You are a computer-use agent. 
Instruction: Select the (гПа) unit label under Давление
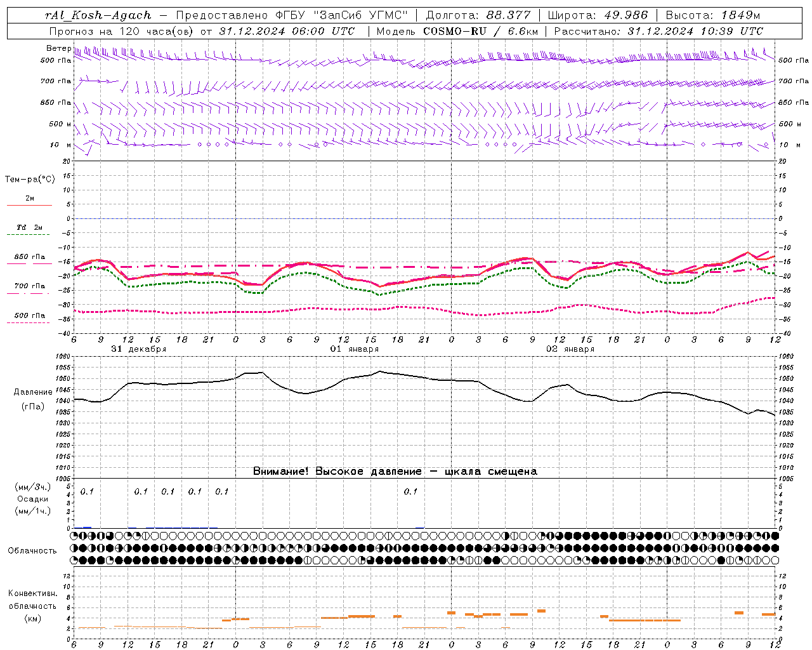click(x=32, y=407)
